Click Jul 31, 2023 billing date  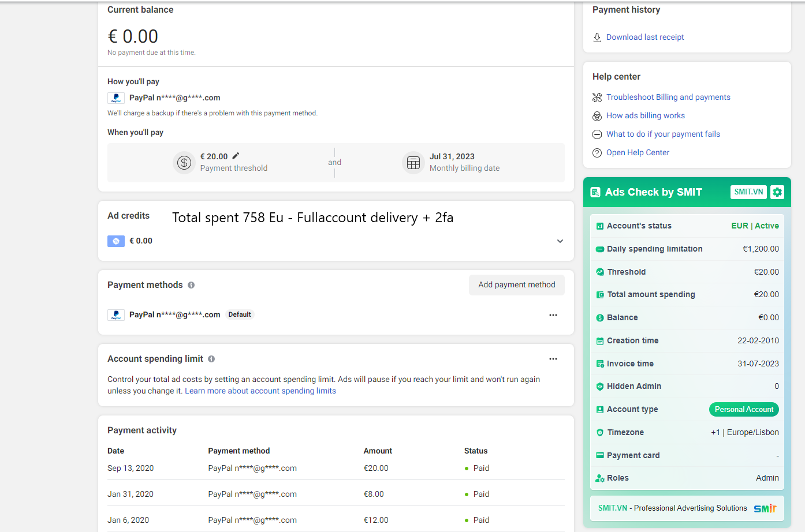(452, 156)
